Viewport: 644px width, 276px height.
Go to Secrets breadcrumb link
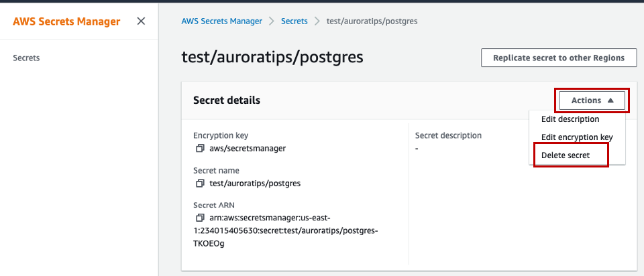coord(294,21)
